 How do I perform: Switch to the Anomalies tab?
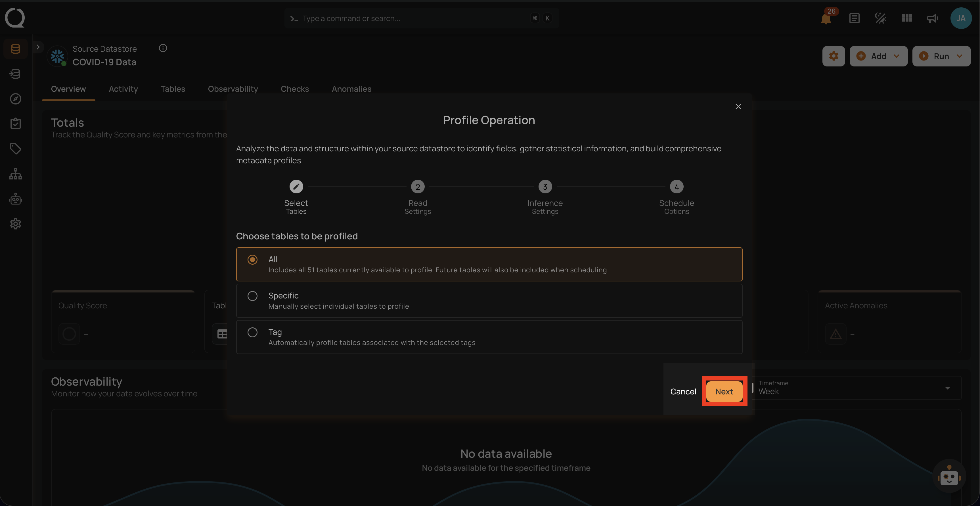pyautogui.click(x=351, y=89)
